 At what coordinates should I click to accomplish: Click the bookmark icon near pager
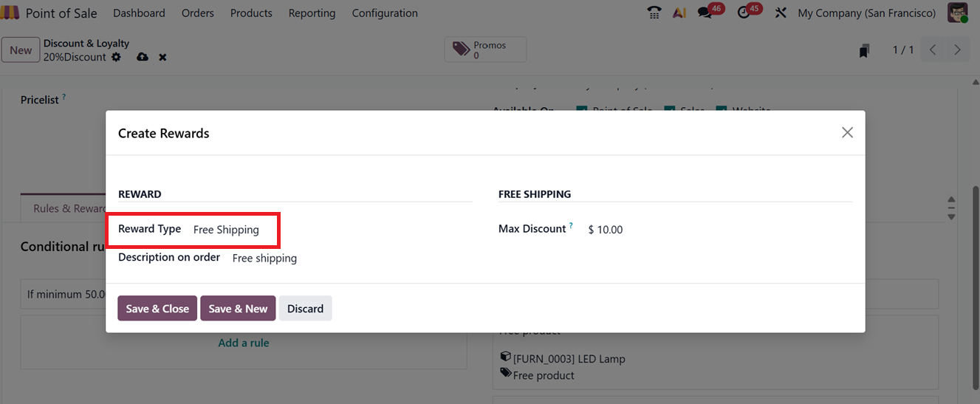(864, 50)
